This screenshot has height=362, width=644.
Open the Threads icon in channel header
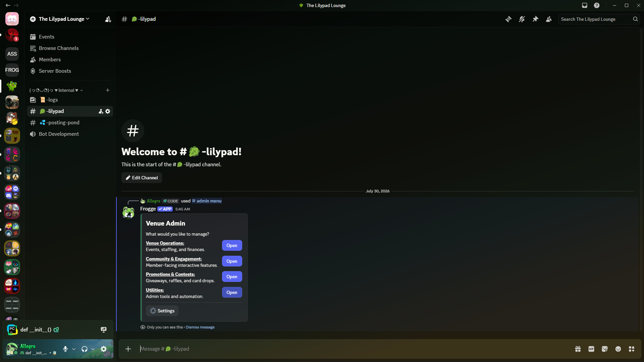click(508, 19)
